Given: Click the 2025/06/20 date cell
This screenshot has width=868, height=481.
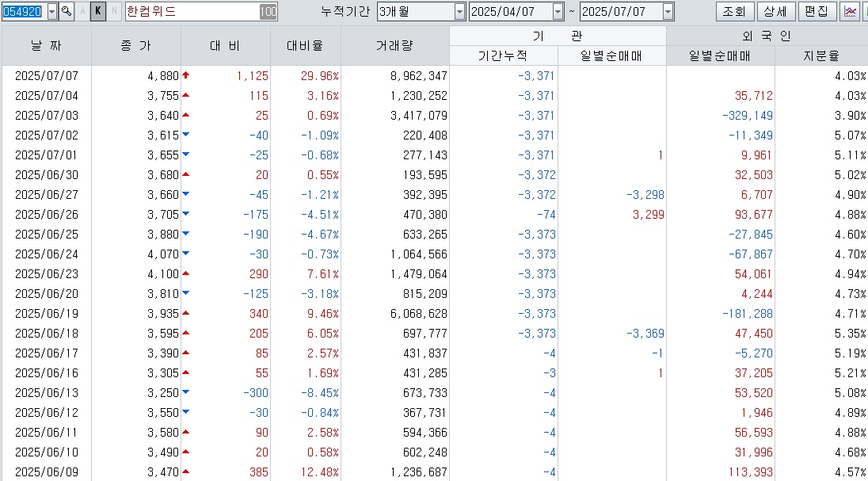Looking at the screenshot, I should pyautogui.click(x=47, y=294).
